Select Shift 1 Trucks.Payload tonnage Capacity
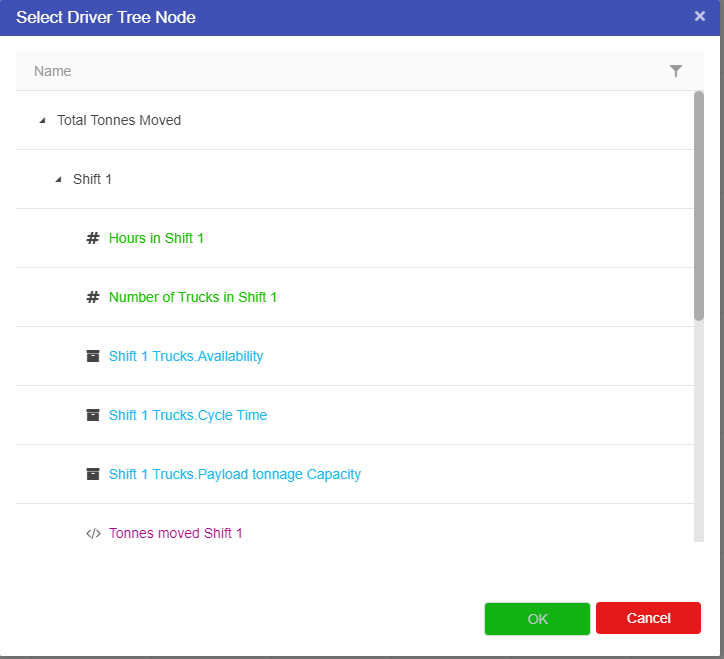This screenshot has width=724, height=659. pyautogui.click(x=234, y=474)
